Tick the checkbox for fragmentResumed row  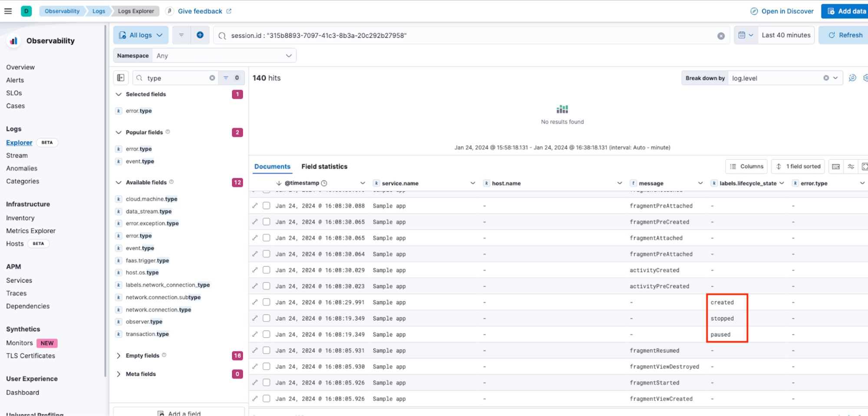coord(266,350)
